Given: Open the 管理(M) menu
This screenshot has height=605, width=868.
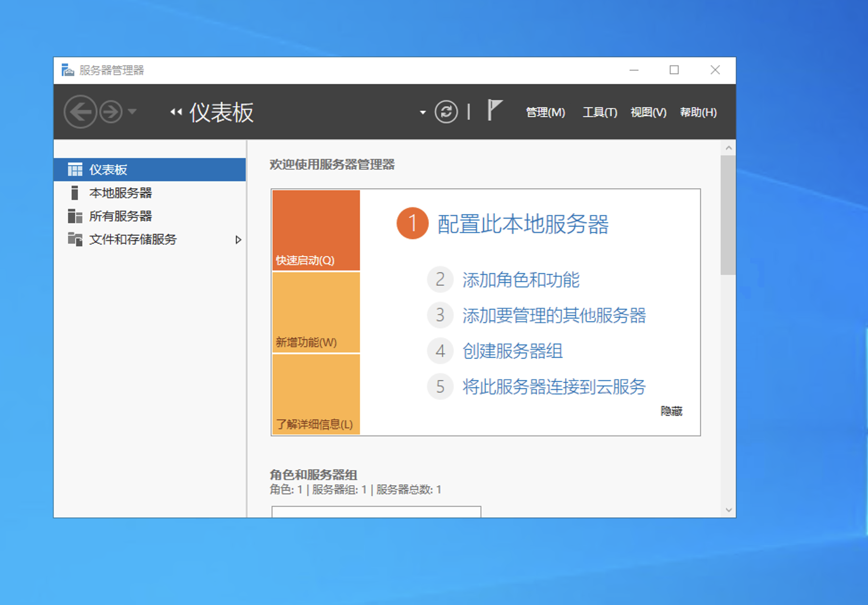Looking at the screenshot, I should tap(545, 112).
